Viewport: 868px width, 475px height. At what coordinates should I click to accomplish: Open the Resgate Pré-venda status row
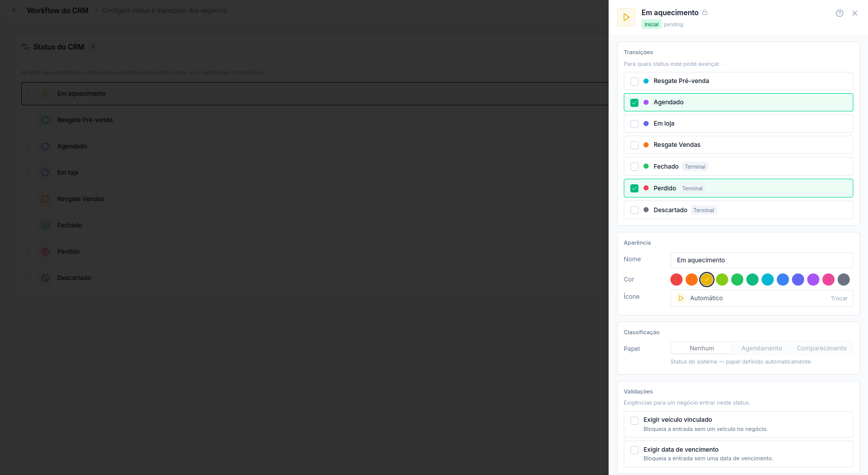315,120
